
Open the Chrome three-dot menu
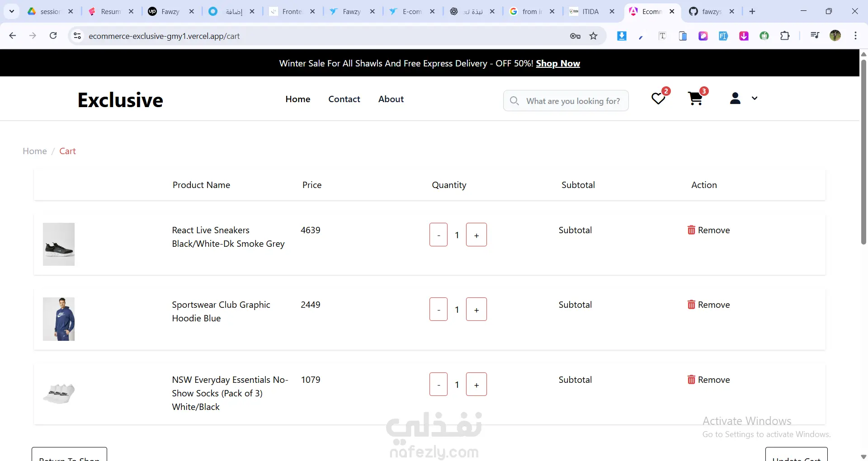point(855,36)
